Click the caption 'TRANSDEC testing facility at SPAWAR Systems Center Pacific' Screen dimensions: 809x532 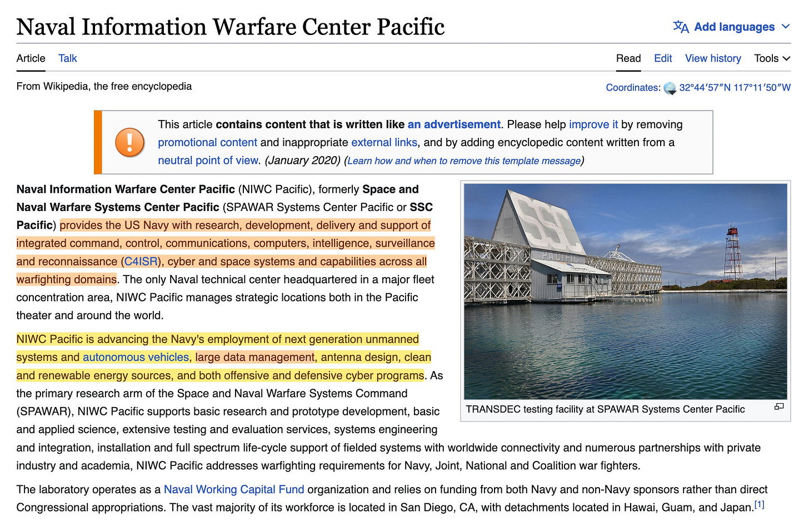tap(605, 409)
